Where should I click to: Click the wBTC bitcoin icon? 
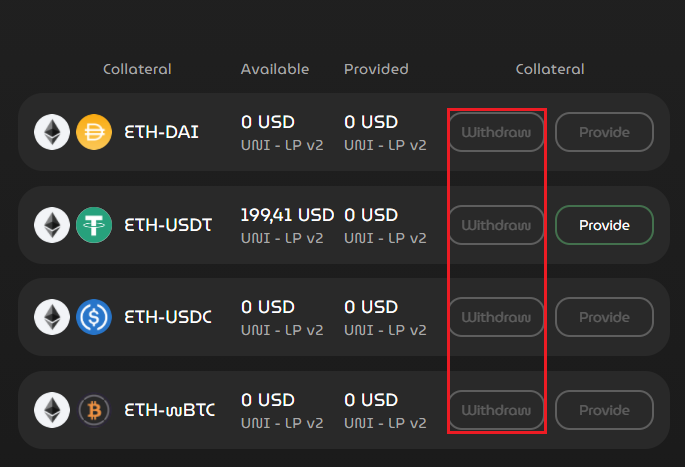click(94, 410)
